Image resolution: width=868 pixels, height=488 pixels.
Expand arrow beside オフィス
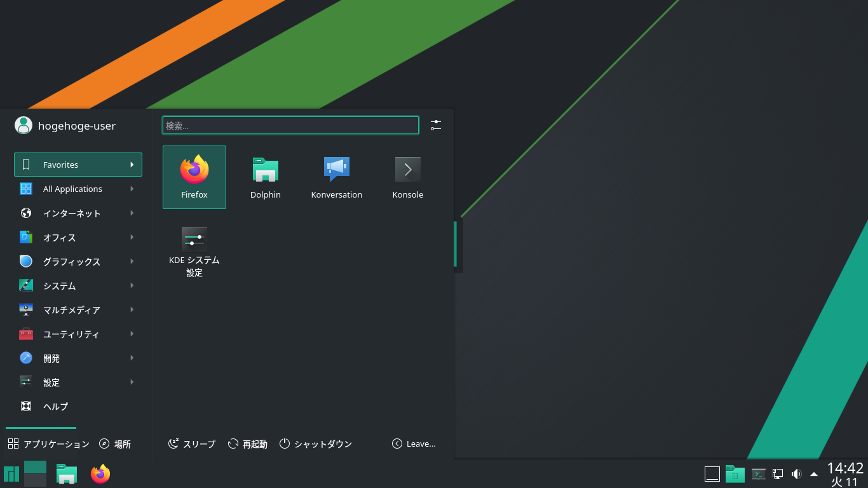(x=132, y=237)
